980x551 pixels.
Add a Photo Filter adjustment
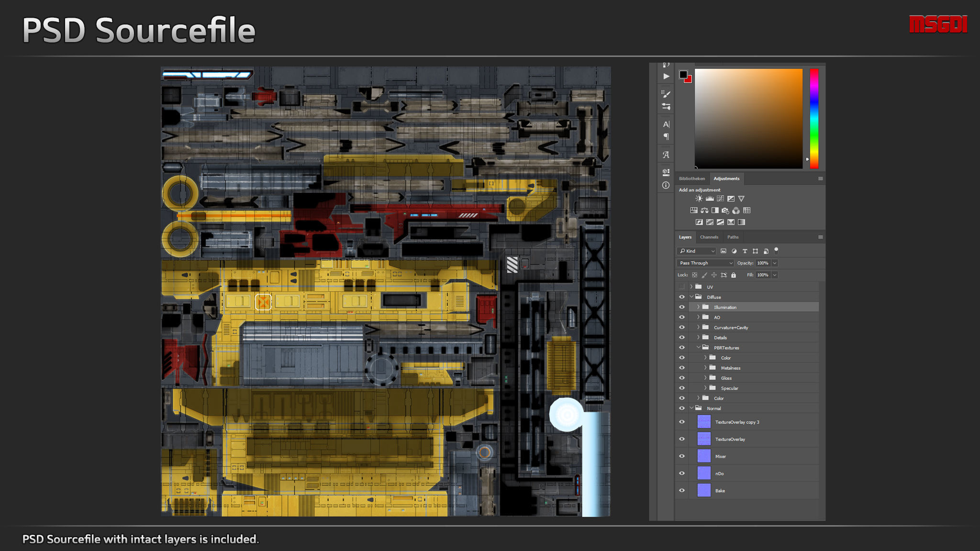pos(725,210)
